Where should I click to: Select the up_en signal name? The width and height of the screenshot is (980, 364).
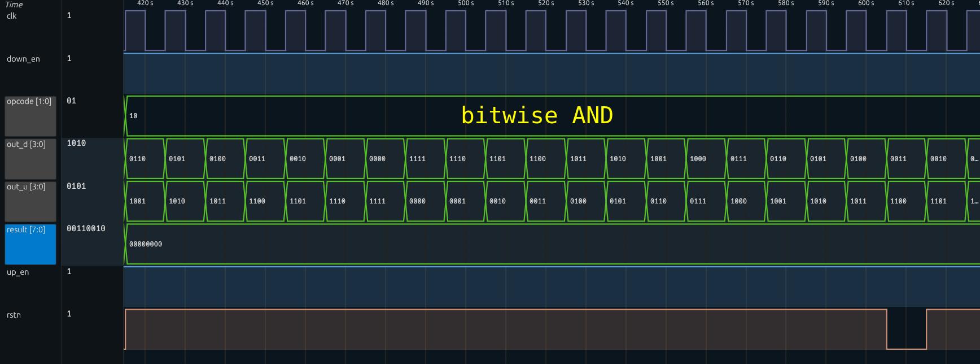pos(17,272)
